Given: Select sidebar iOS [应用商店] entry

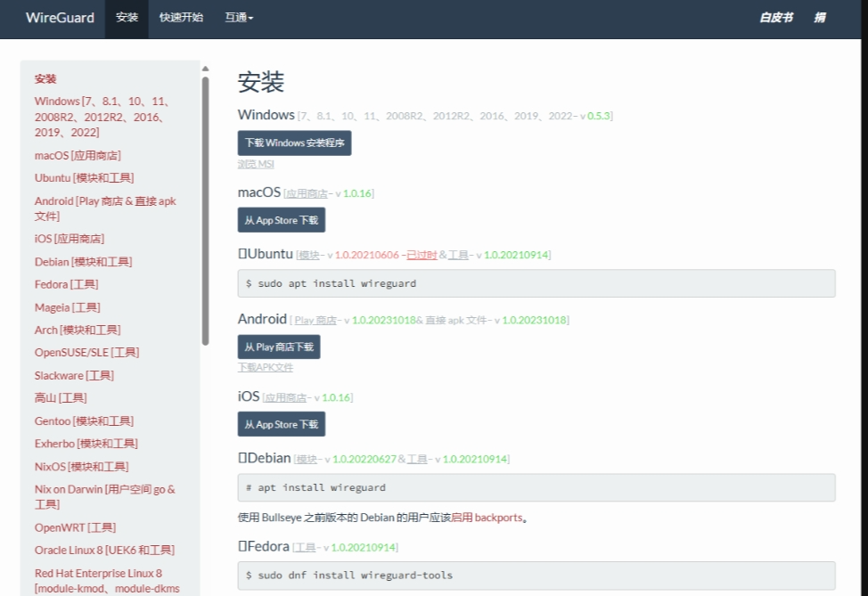Looking at the screenshot, I should click(70, 239).
